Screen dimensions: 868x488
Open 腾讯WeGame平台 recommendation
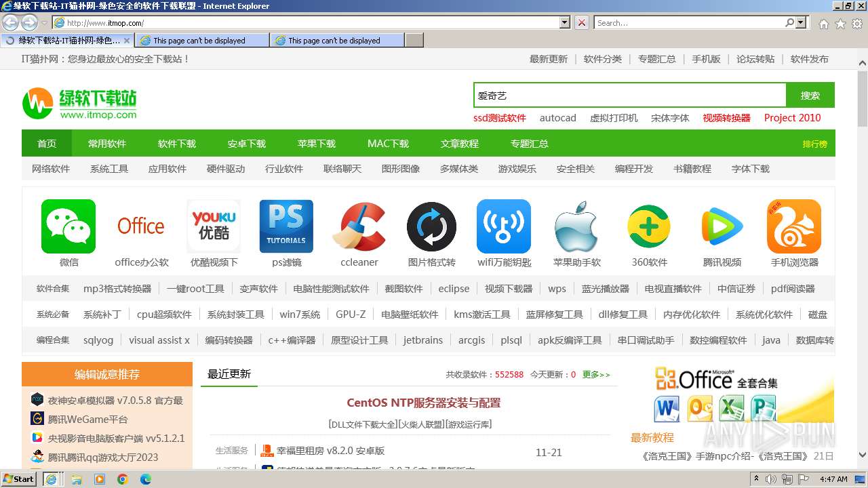(87, 420)
